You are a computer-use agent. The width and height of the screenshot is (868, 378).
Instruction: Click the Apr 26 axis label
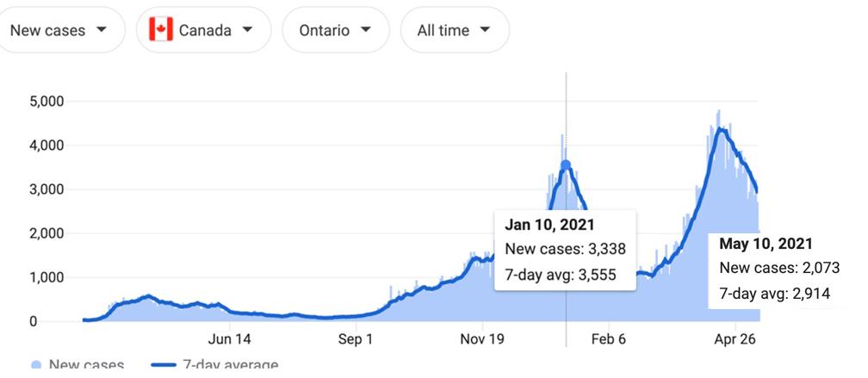click(x=735, y=339)
